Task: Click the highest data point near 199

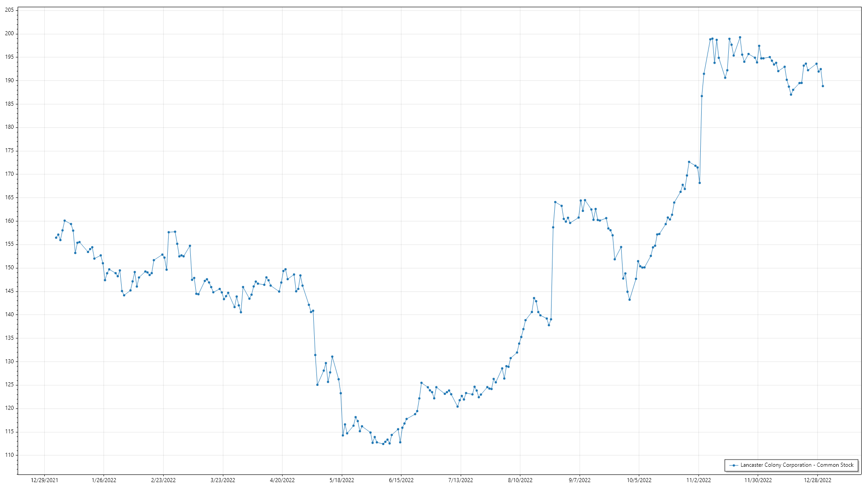Action: tap(740, 38)
